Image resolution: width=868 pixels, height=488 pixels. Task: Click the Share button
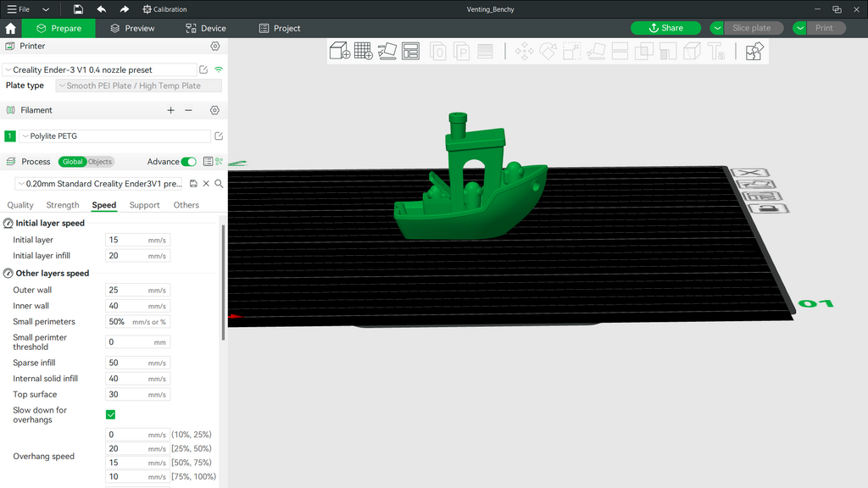click(666, 28)
